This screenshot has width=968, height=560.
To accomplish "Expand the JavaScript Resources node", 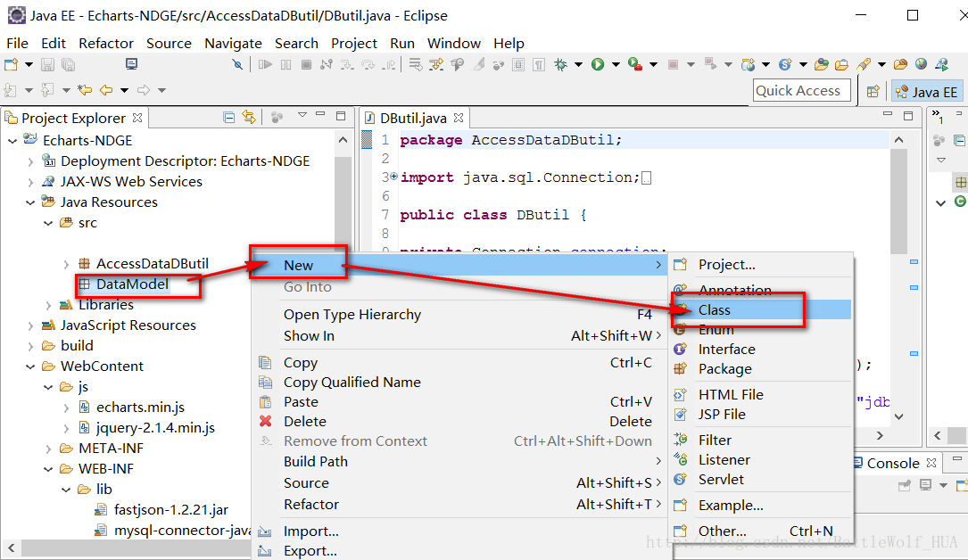I will (30, 325).
